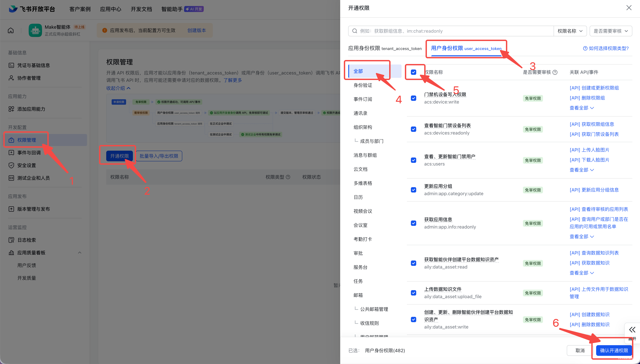Click the 了解更多 link
640x364 pixels.
[x=232, y=80]
